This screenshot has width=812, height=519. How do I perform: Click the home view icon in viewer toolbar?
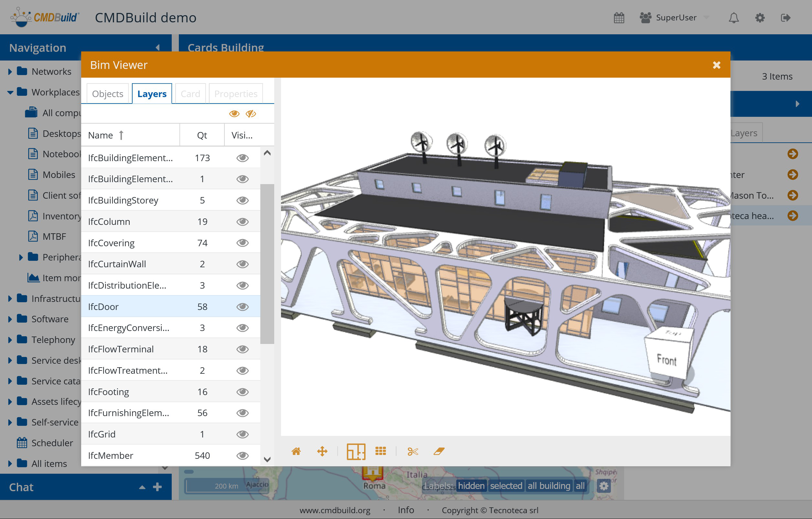tap(296, 451)
